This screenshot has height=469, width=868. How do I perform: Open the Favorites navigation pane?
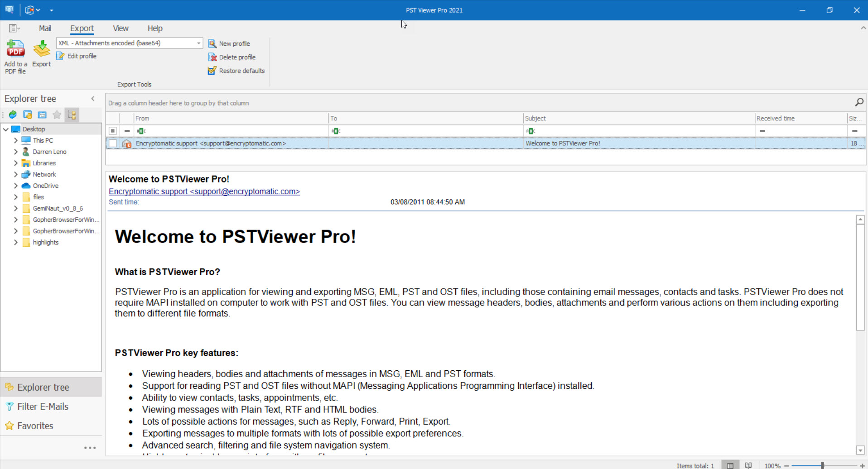tap(51, 426)
